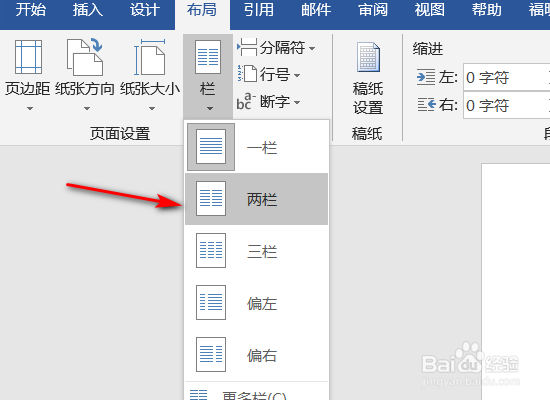Viewport: 550px width, 400px height.
Task: Click the 分隔符 breaks icon
Action: tap(247, 48)
